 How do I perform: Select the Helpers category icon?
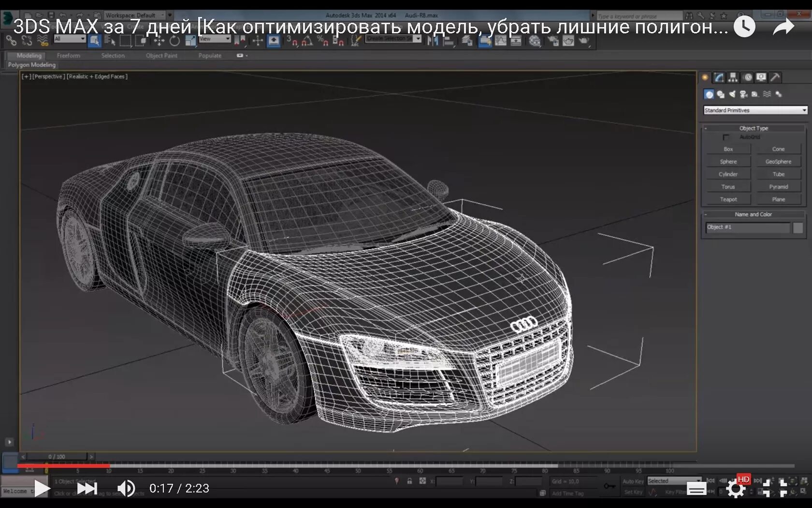coord(755,94)
